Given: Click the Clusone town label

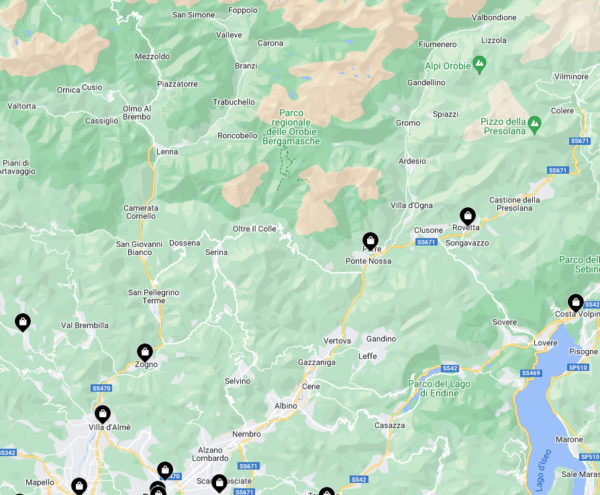Looking at the screenshot, I should [428, 230].
